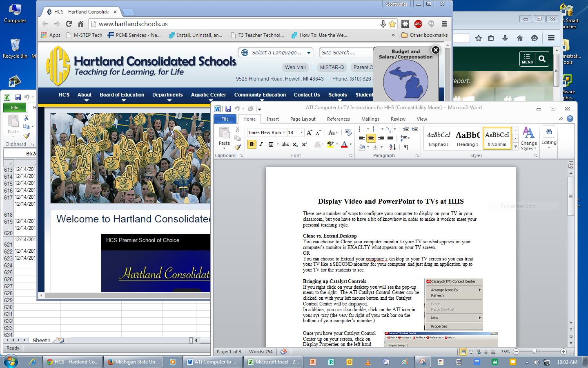588x368 pixels.
Task: Click Grow Font icon in Word
Action: point(310,132)
